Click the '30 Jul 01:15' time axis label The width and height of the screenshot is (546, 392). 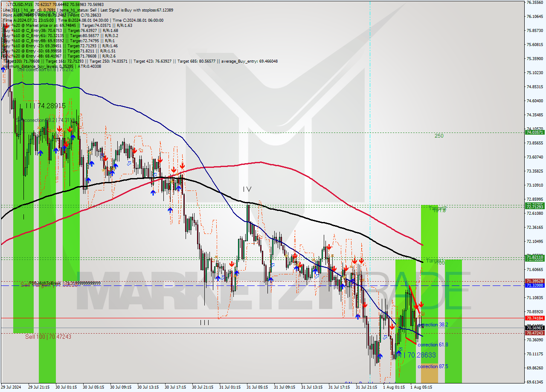(x=66, y=387)
